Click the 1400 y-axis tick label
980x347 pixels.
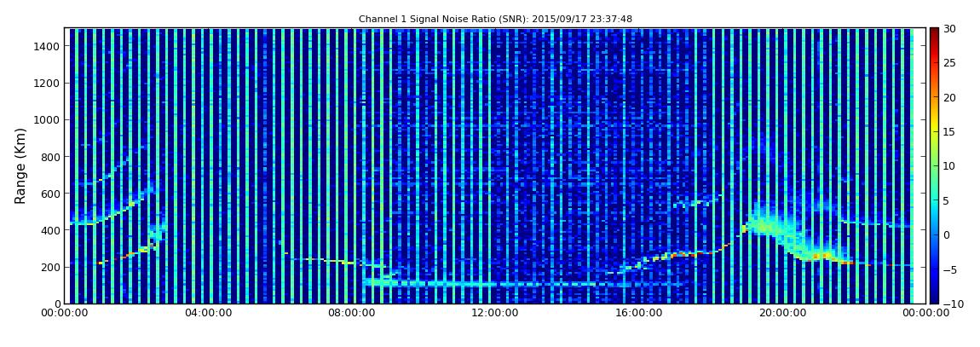tap(47, 46)
